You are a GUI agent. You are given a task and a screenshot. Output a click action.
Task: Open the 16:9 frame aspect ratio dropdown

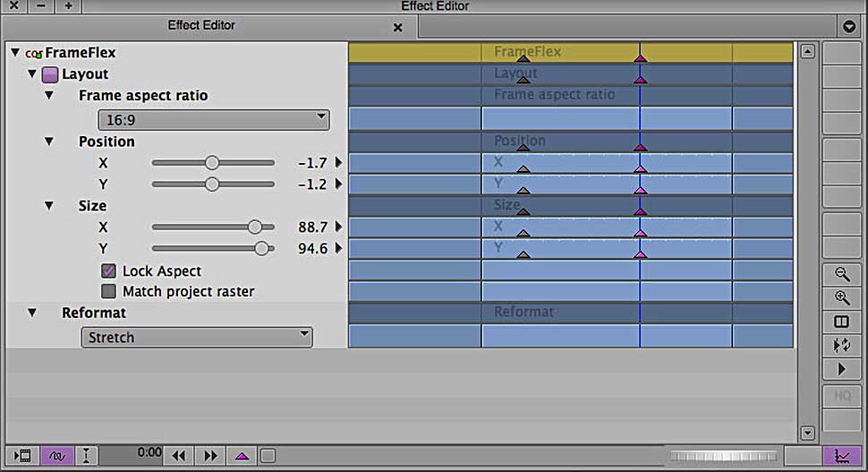(213, 119)
